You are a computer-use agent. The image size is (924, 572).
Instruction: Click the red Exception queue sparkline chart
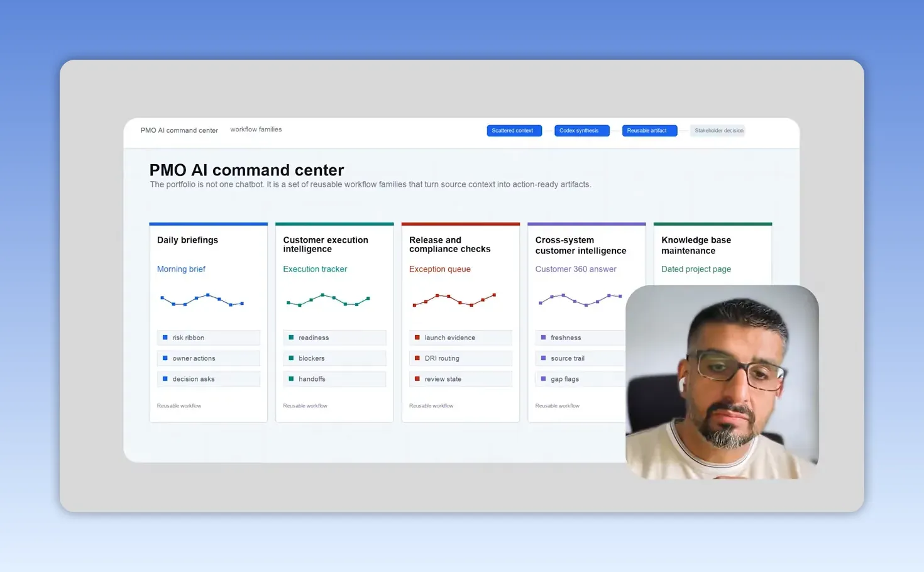[454, 300]
